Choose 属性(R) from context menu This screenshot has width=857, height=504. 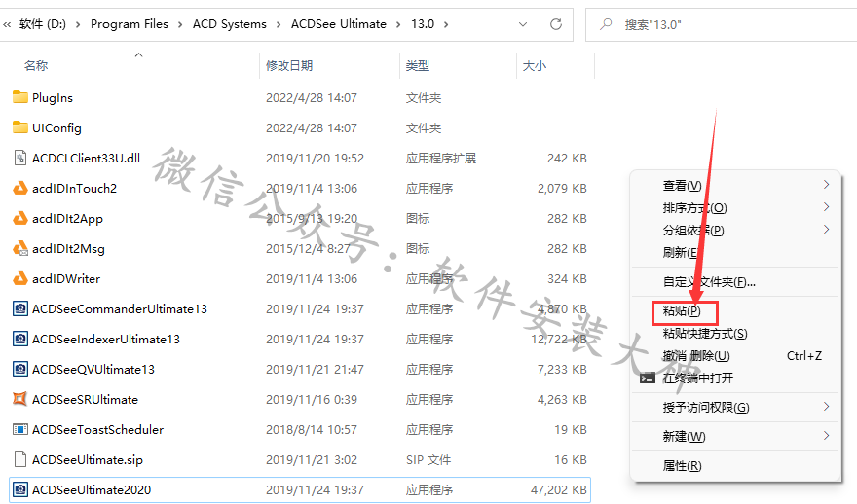[682, 466]
